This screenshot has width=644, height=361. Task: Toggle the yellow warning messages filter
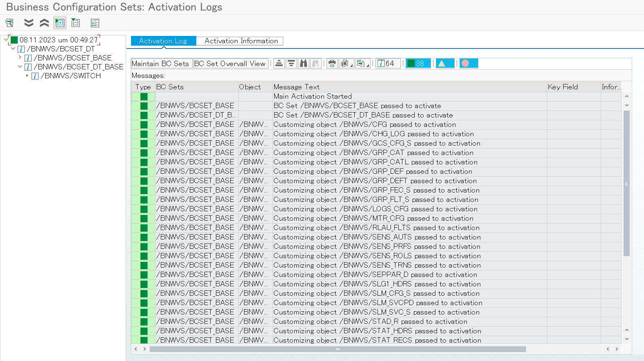[x=445, y=63]
